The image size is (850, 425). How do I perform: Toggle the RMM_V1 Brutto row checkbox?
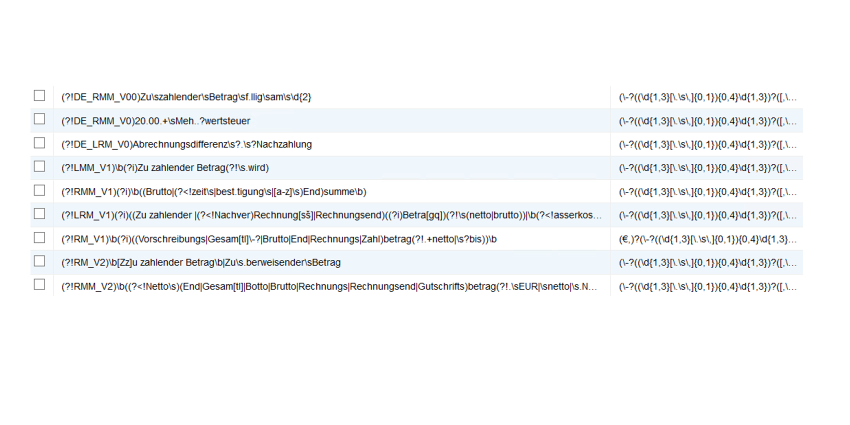39,190
